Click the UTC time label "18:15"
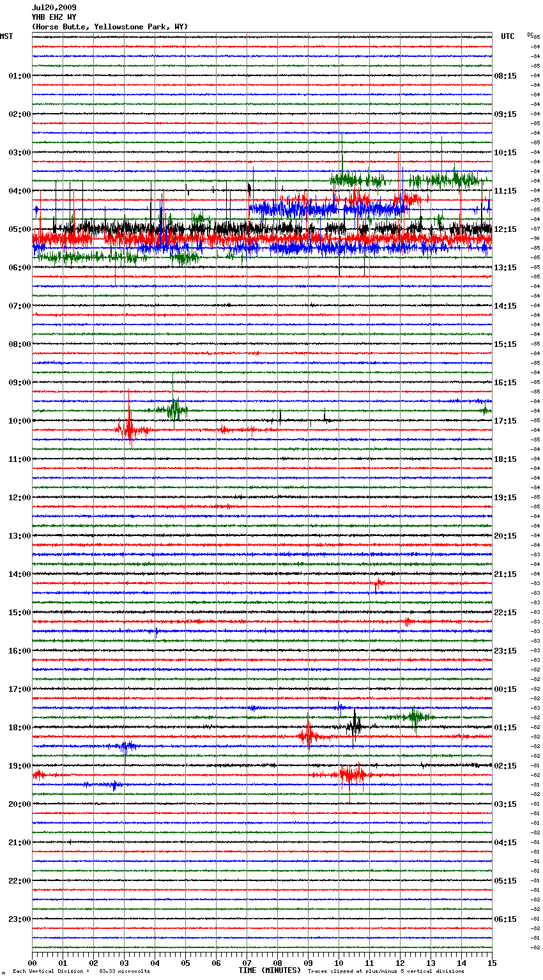The width and height of the screenshot is (543, 980). pos(505,459)
